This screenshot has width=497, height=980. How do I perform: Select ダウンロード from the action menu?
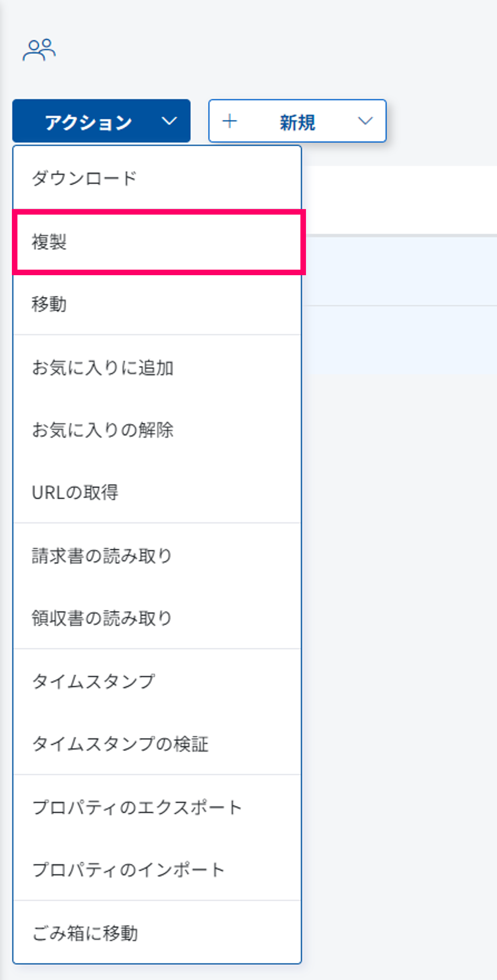(x=84, y=179)
